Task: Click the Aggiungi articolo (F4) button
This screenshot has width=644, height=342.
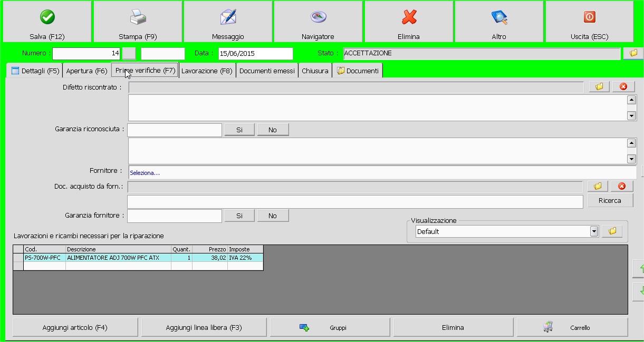Action: click(75, 327)
